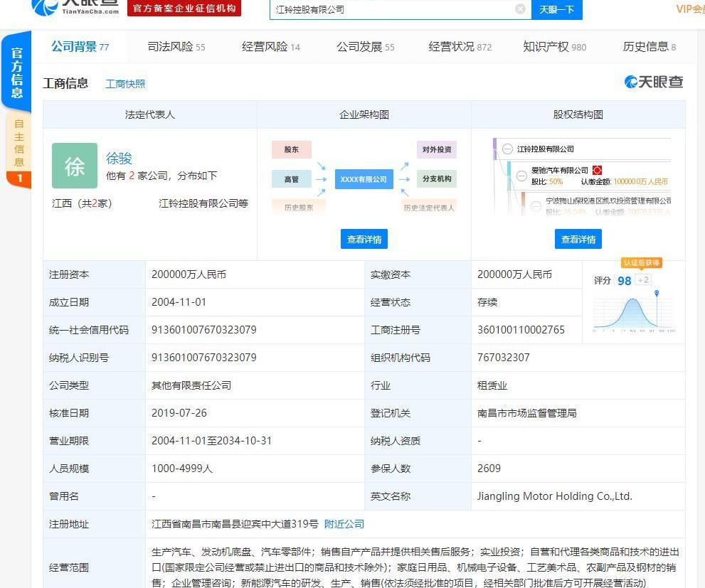
Task: Click the 分支机构 box in diagram
Action: pos(437,178)
